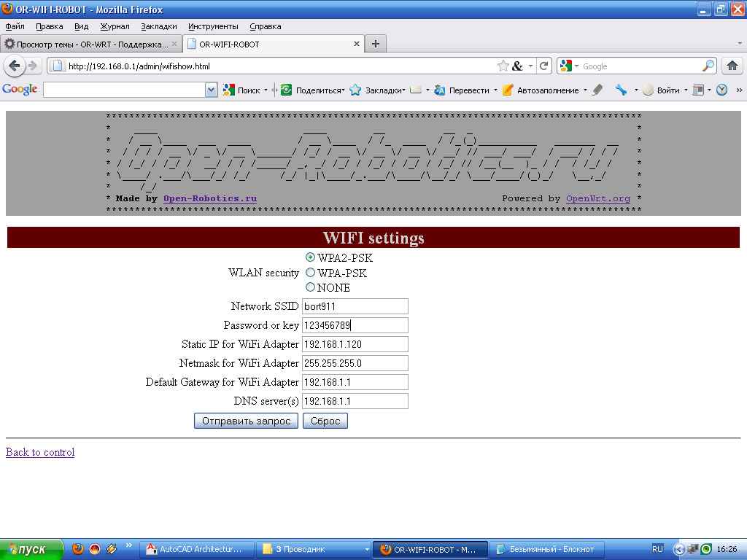Image resolution: width=747 pixels, height=560 pixels.
Task: Bookmark this page with the star icon
Action: coord(503,66)
